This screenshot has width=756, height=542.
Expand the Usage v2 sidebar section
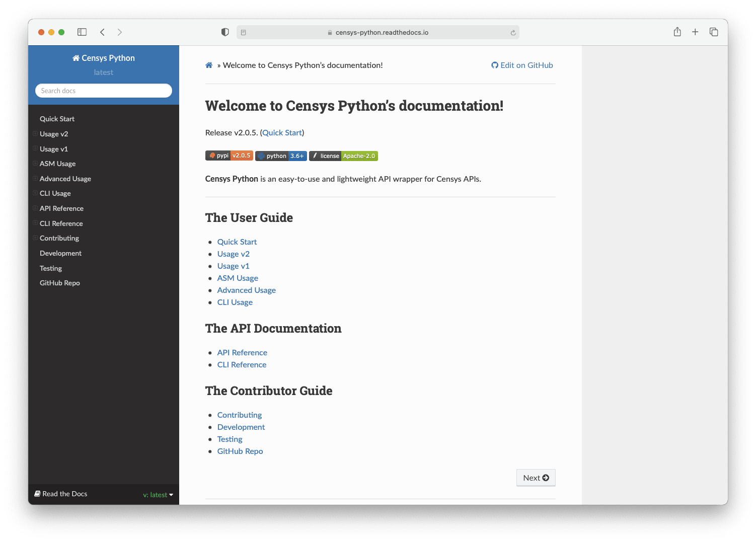35,134
